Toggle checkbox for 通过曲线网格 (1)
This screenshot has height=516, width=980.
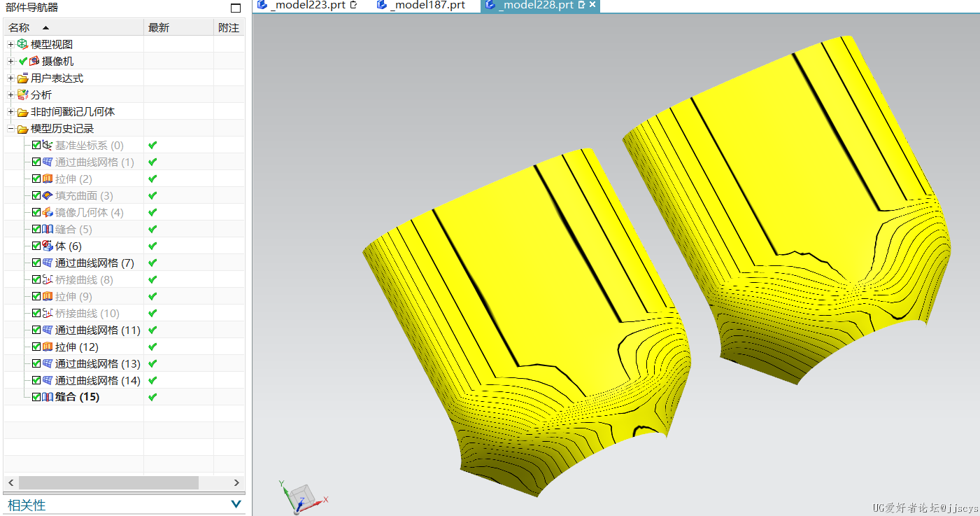pyautogui.click(x=36, y=162)
